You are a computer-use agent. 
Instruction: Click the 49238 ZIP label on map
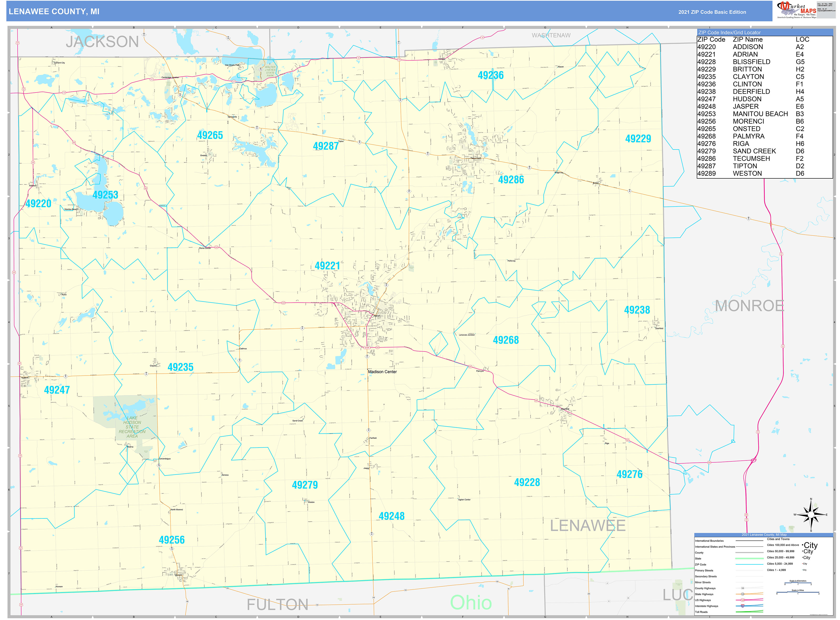point(637,310)
